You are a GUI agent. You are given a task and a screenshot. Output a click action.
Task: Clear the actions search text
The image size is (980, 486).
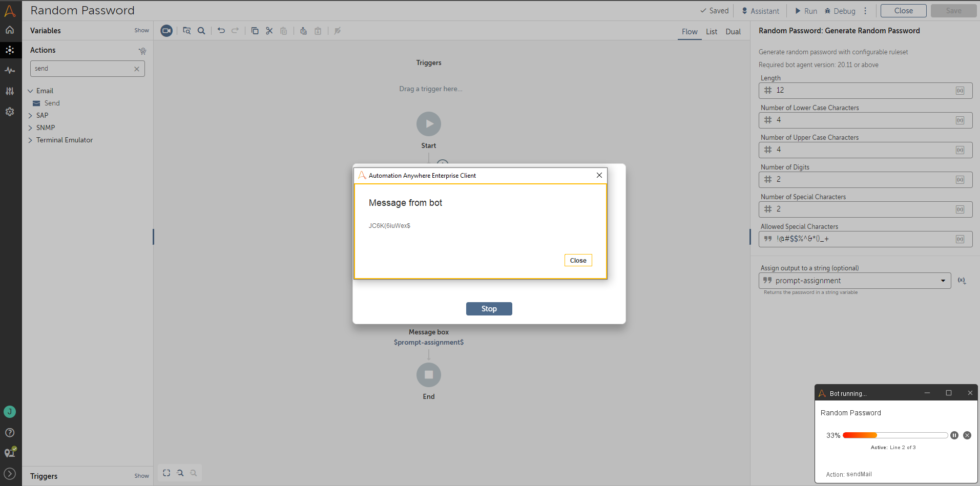coord(137,69)
